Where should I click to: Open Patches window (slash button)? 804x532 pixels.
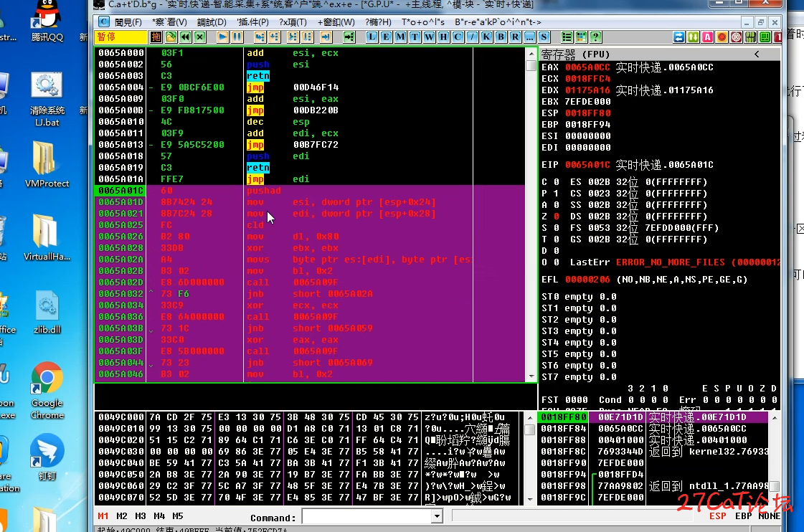(472, 37)
